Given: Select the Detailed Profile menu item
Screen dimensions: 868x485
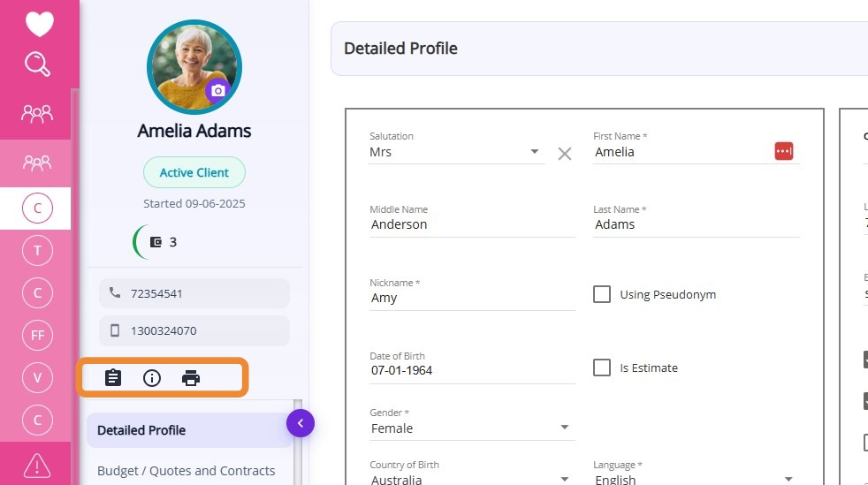Looking at the screenshot, I should point(141,430).
